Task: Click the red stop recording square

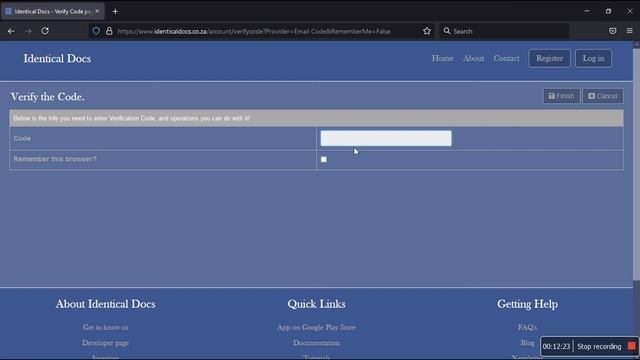Action: coord(631,346)
